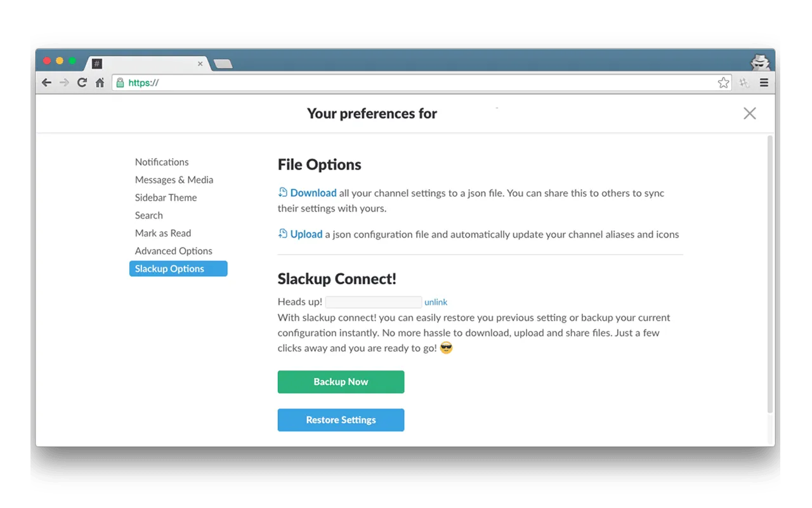Reload the page with refresh icon
The image size is (812, 508).
pyautogui.click(x=82, y=83)
